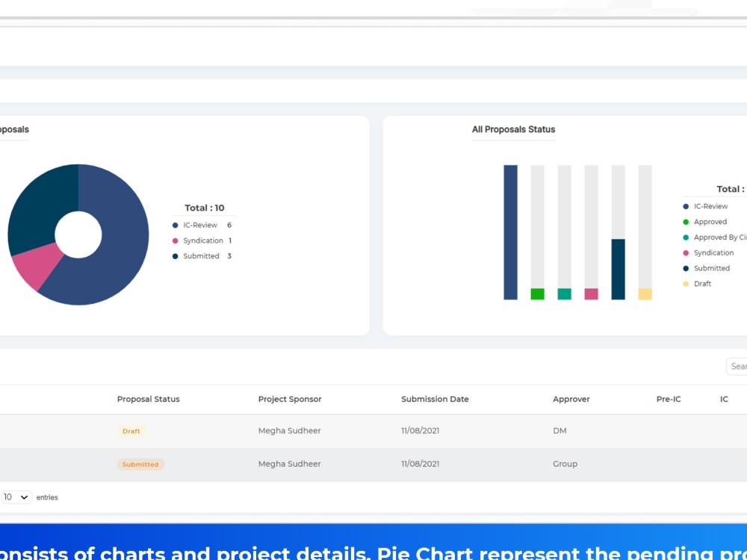Image resolution: width=747 pixels, height=560 pixels.
Task: Click the yellow Draft bar
Action: pyautogui.click(x=645, y=293)
